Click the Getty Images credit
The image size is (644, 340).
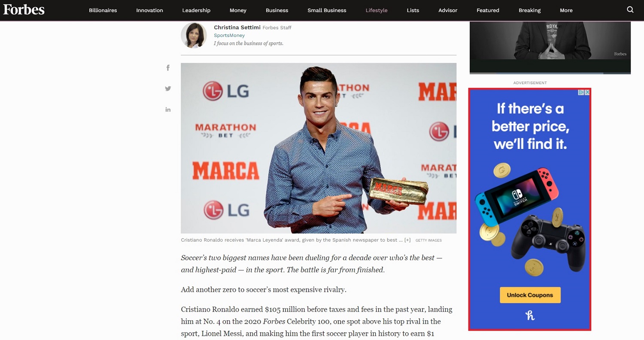(x=428, y=240)
